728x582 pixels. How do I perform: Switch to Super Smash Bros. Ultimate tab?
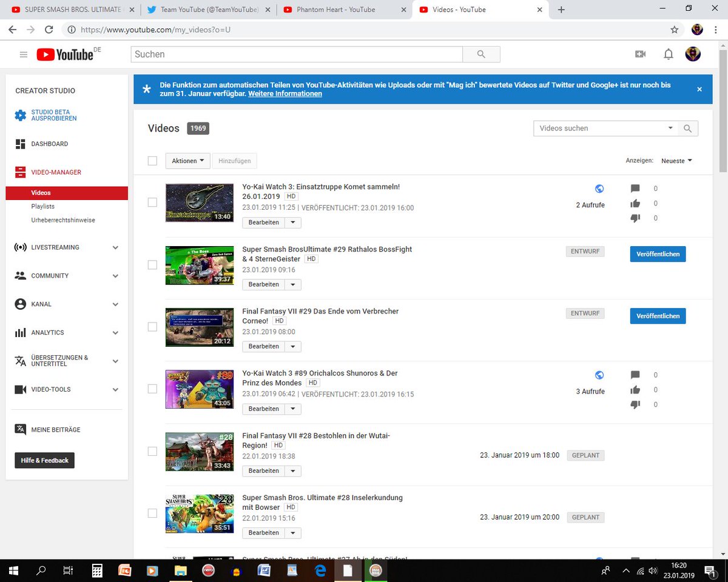[73, 10]
